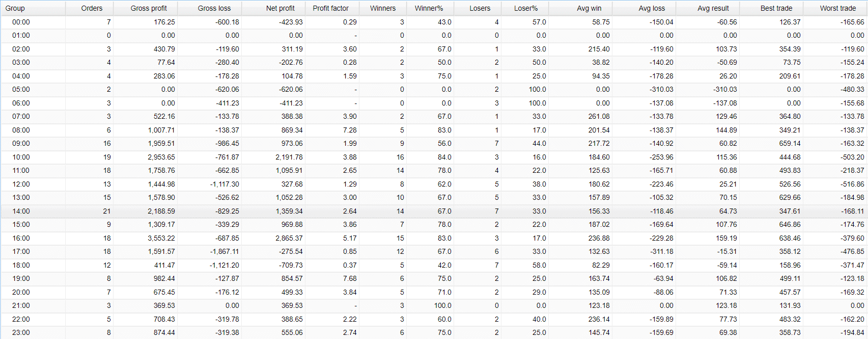Viewport: 868px width, 339px height.
Task: Click the Winners column header
Action: coord(383,8)
